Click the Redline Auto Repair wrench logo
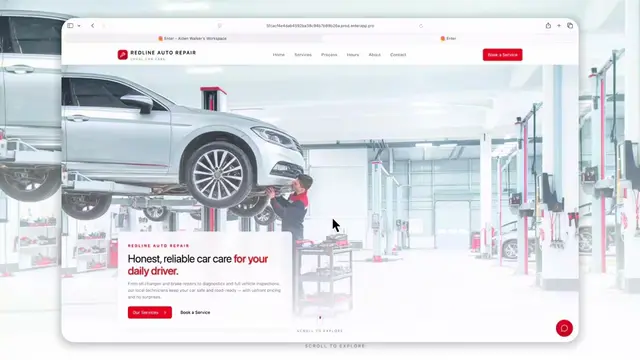This screenshot has height=360, width=640. coord(122,55)
